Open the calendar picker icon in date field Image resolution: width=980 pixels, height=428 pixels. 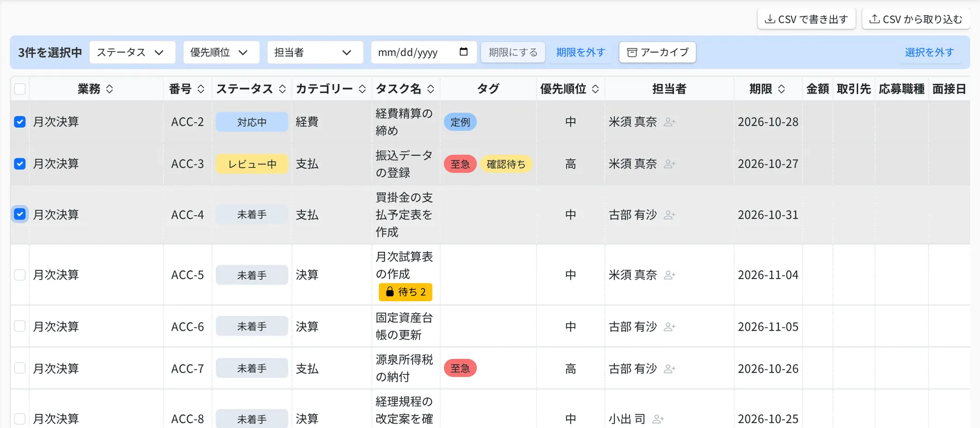(x=463, y=52)
